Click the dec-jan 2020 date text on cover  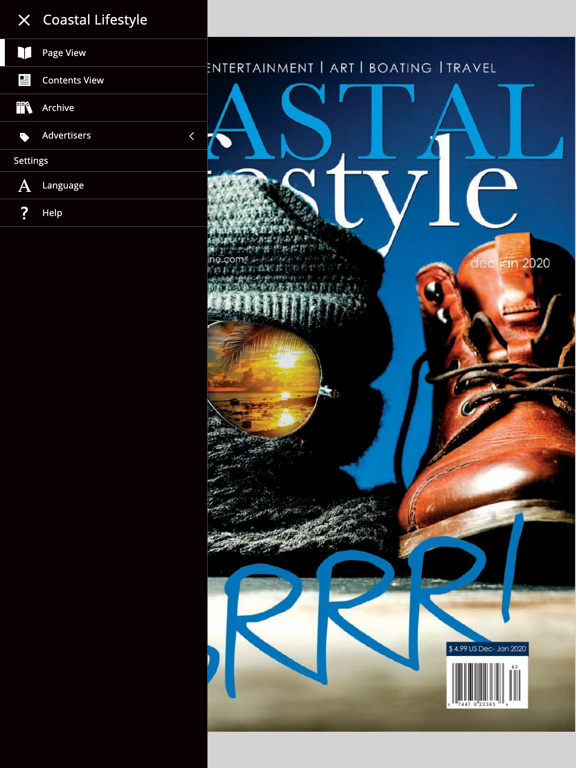(510, 264)
